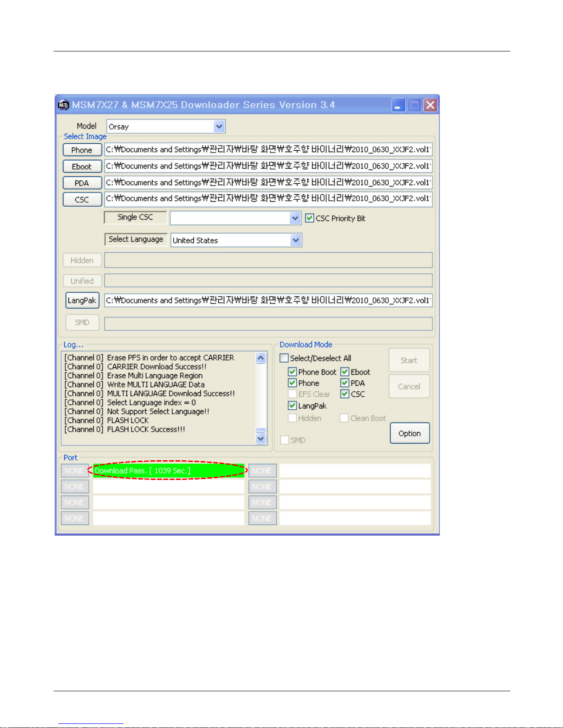Uncheck the Eboot checkbox
Viewport: 563px width, 728px height.
pyautogui.click(x=345, y=372)
